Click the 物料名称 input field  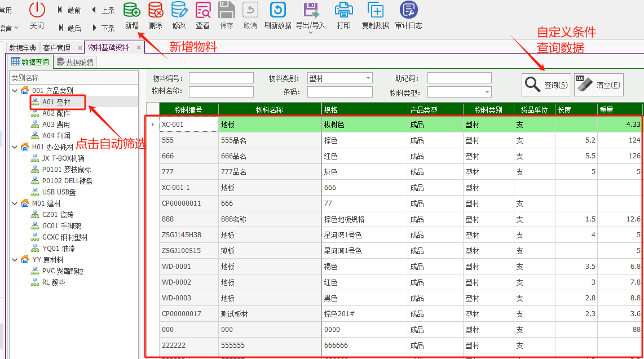[x=221, y=91]
